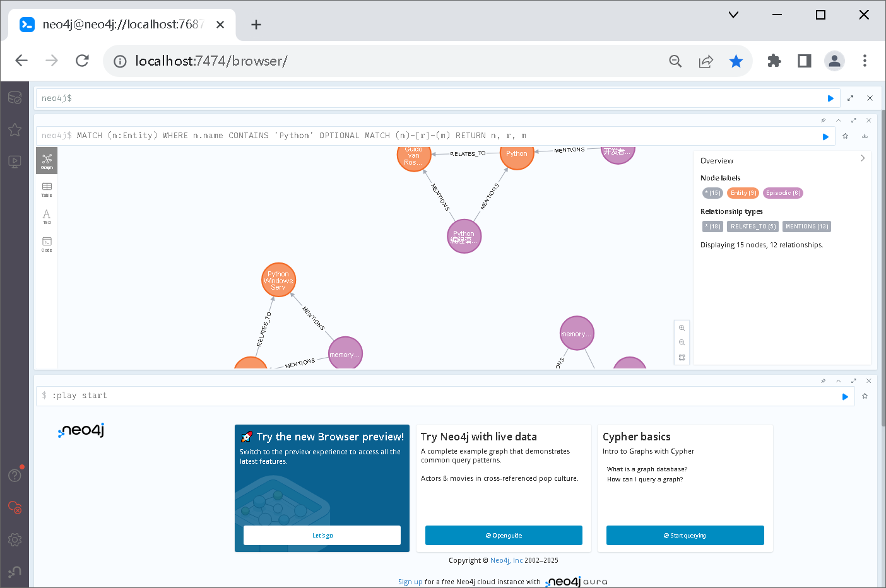Select the Entity (9) node label

(743, 193)
